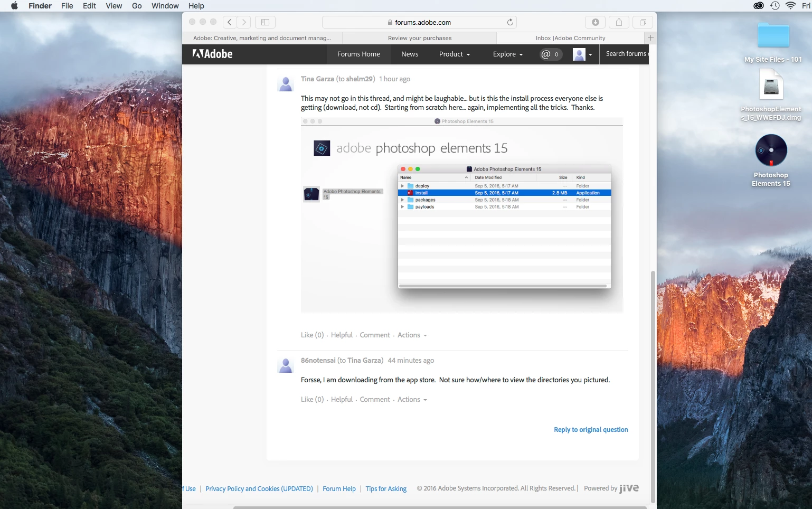Open the Go menu
The image size is (812, 509).
(137, 6)
